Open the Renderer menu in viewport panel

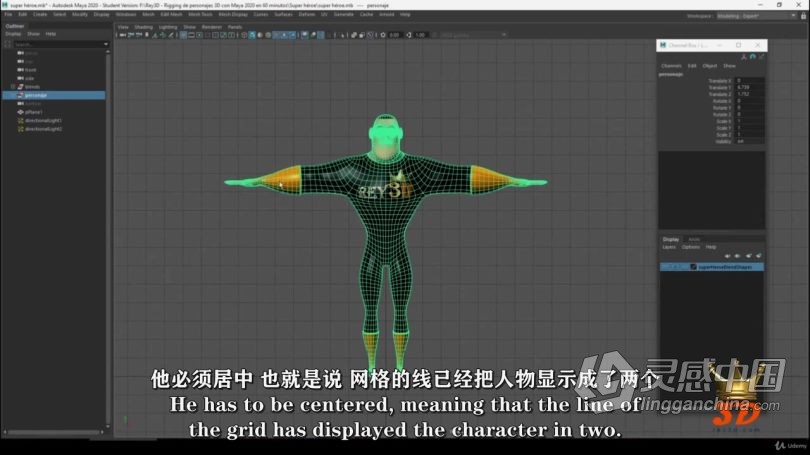pyautogui.click(x=211, y=27)
